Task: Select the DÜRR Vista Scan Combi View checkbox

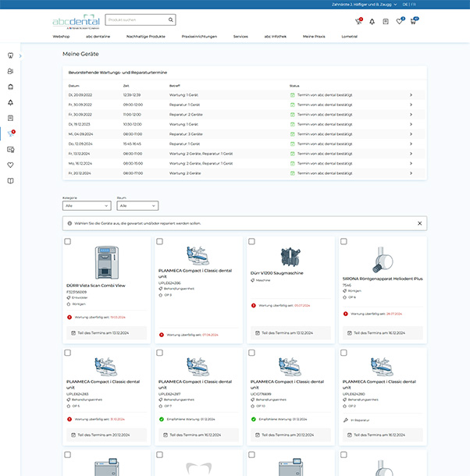Action: [68, 242]
